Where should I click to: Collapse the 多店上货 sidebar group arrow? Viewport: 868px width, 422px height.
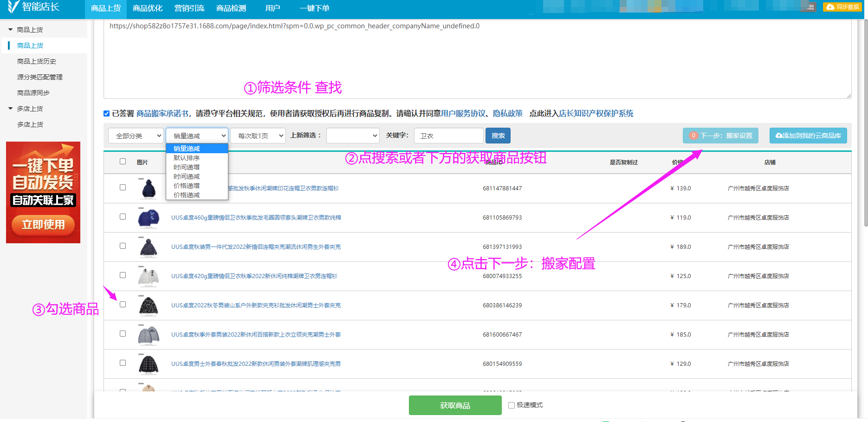click(10, 109)
